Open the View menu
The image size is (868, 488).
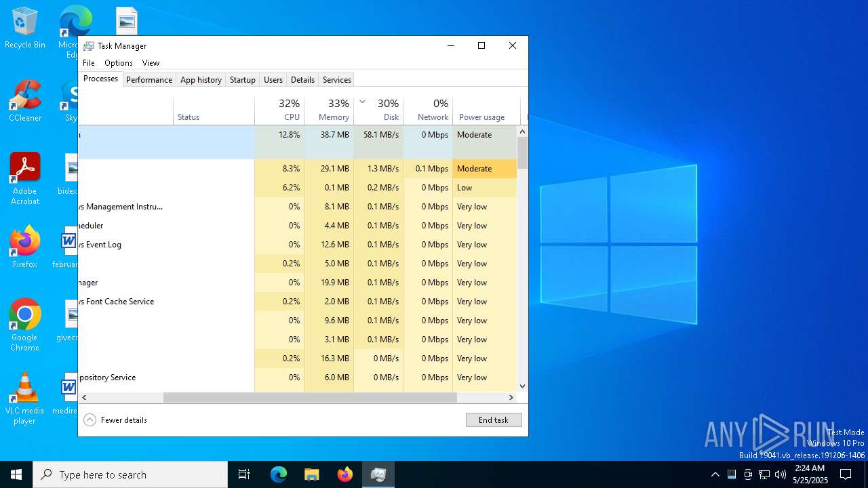click(x=151, y=63)
